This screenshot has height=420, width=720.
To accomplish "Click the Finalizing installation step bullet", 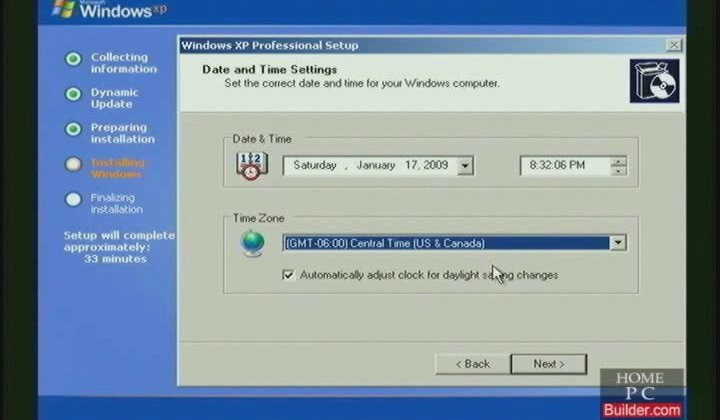I will [73, 199].
